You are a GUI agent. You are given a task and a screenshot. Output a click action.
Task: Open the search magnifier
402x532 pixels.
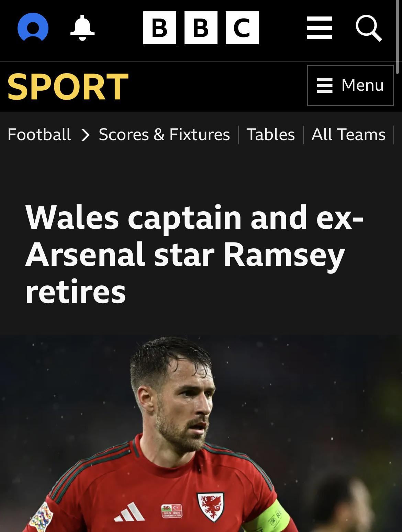[369, 28]
